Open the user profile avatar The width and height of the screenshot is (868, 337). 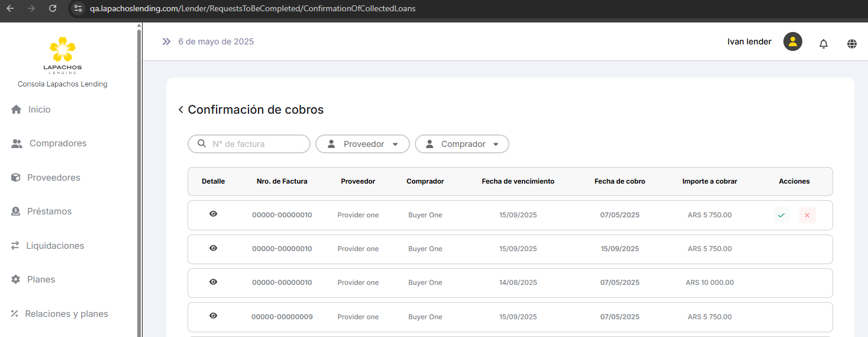tap(792, 41)
